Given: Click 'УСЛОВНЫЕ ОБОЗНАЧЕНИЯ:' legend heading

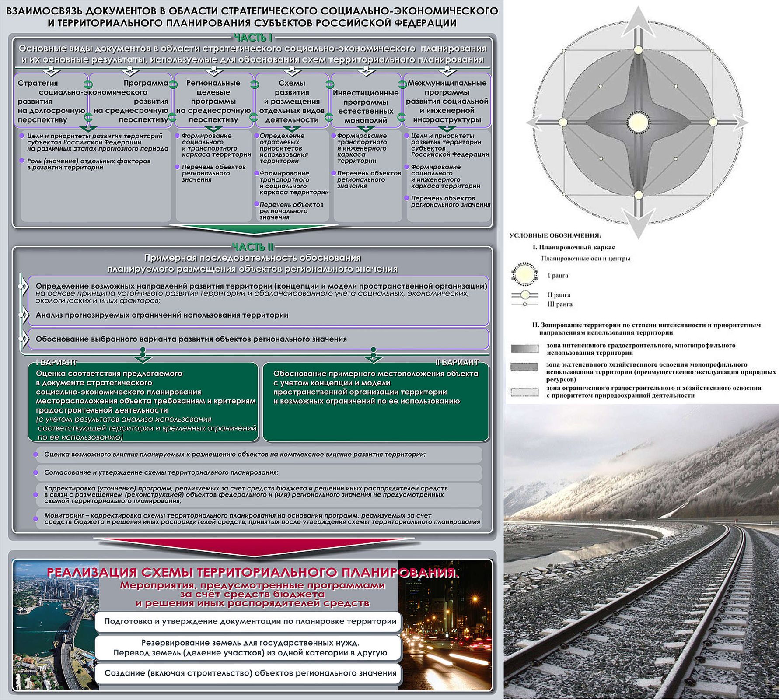Looking at the screenshot, I should pyautogui.click(x=555, y=236).
